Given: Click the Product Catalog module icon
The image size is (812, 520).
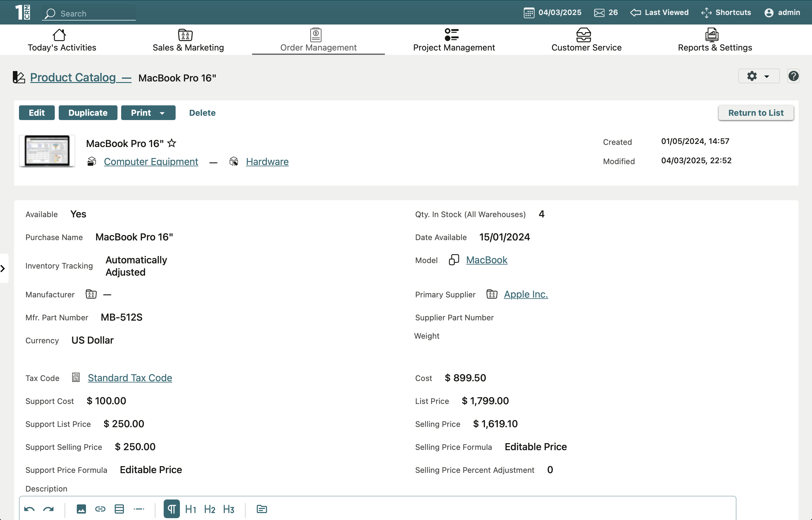Looking at the screenshot, I should point(19,77).
